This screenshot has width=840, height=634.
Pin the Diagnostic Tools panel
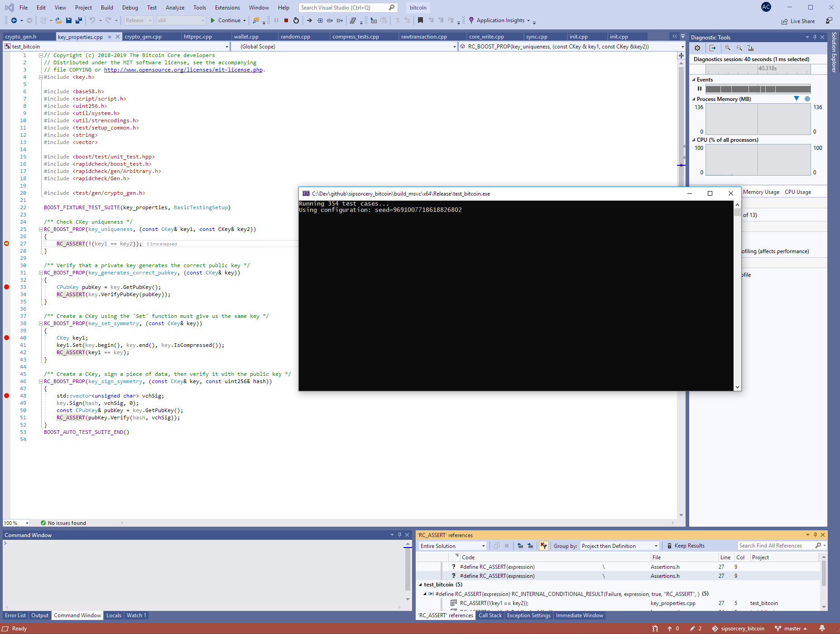(815, 38)
